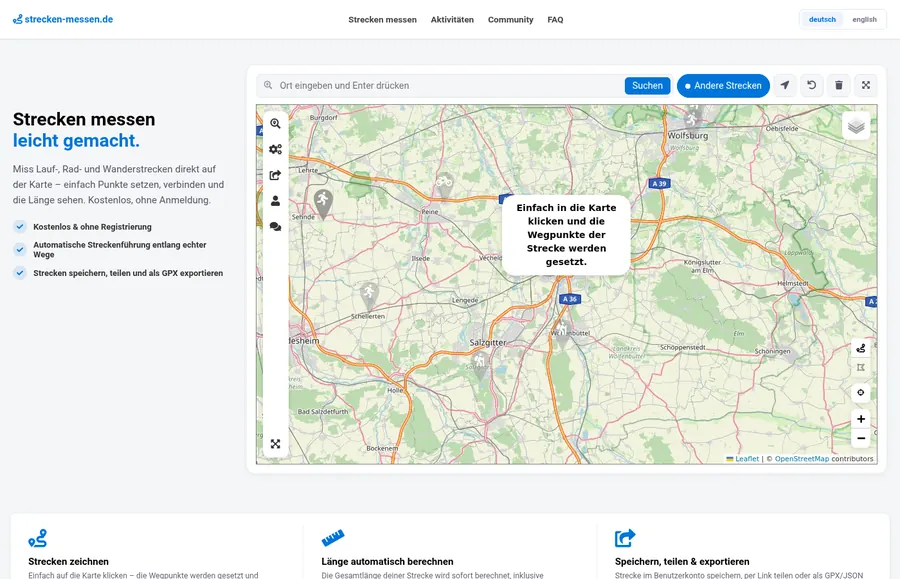Click the Automatische Streckenführung entlang echter Wege text
The height and width of the screenshot is (579, 900).
pos(119,250)
